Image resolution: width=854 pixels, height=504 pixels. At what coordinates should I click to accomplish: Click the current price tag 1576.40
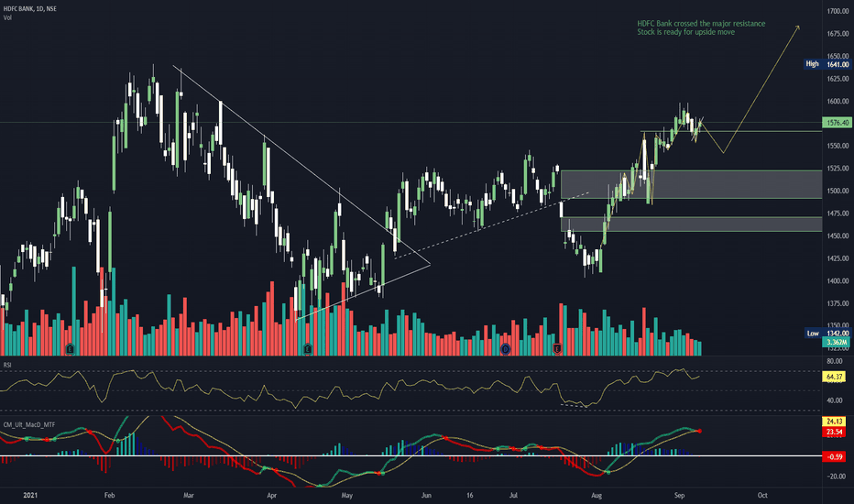coord(837,123)
